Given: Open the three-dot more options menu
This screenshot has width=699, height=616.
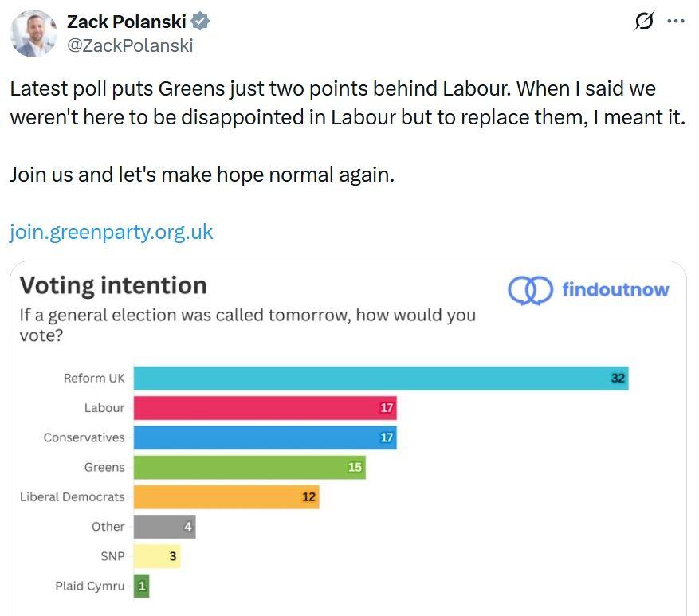Looking at the screenshot, I should [675, 22].
